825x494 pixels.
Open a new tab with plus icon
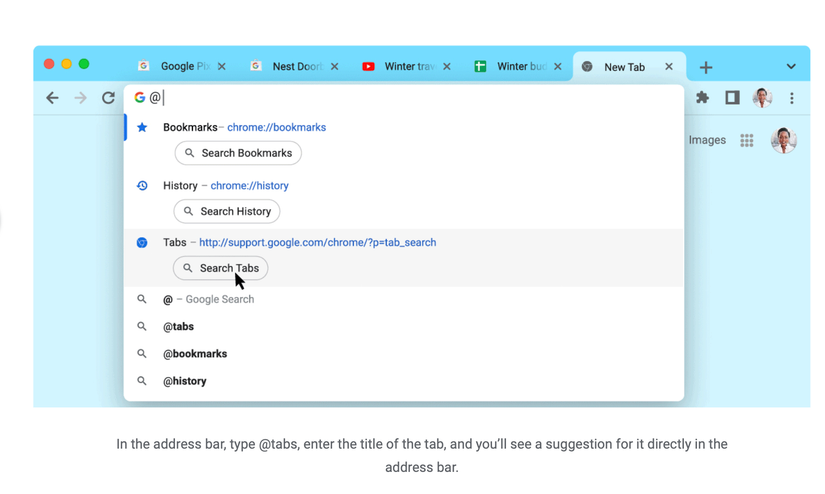click(706, 67)
